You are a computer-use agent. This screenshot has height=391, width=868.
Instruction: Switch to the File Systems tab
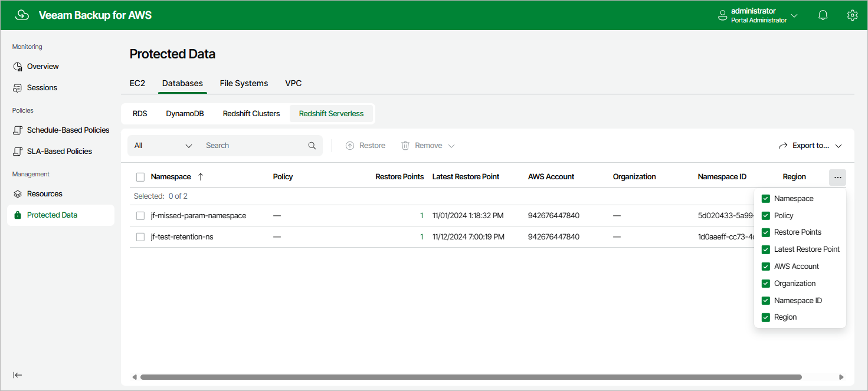pyautogui.click(x=244, y=84)
